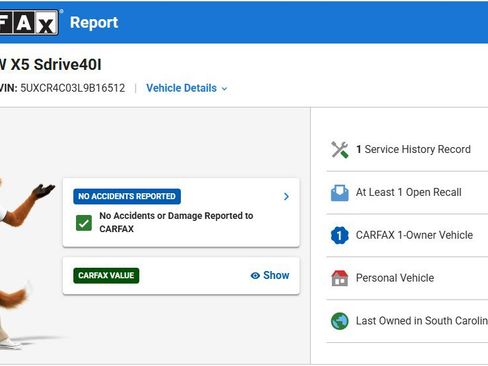Image resolution: width=488 pixels, height=366 pixels.
Task: Click the CARFAX VALUE badge
Action: click(106, 276)
